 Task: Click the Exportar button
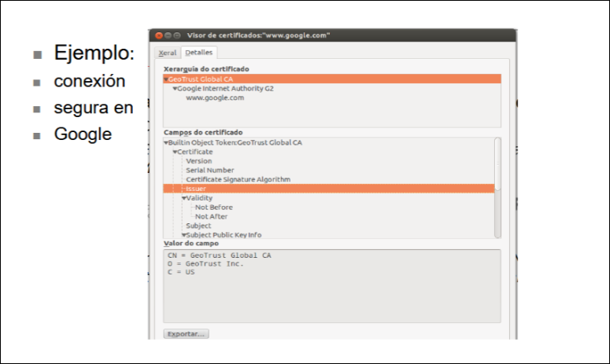pos(186,334)
